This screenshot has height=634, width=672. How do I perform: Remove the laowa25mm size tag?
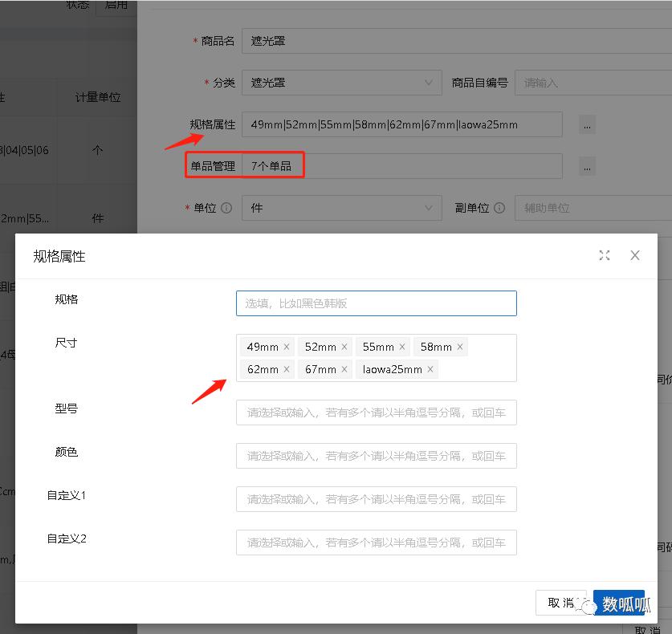point(430,369)
